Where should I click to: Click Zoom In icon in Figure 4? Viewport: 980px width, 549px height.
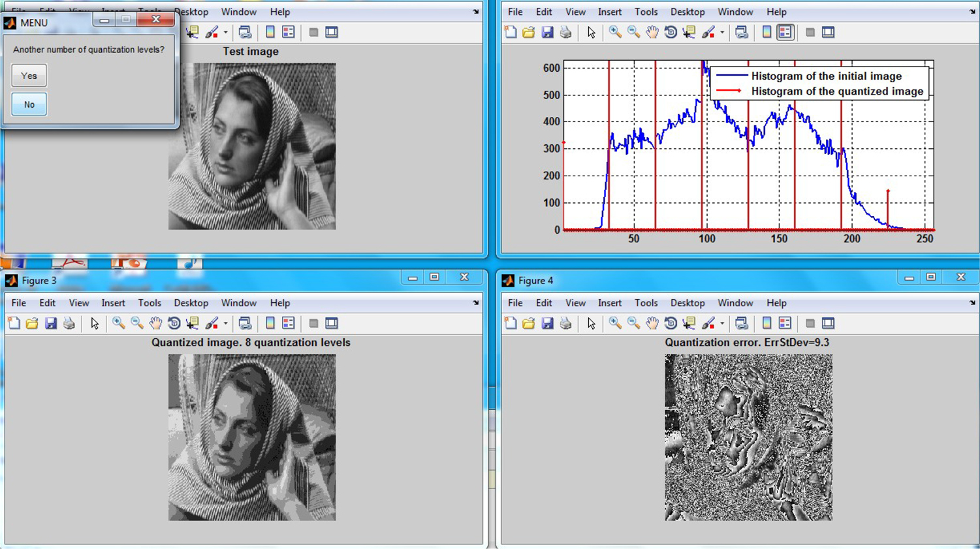[x=615, y=323]
